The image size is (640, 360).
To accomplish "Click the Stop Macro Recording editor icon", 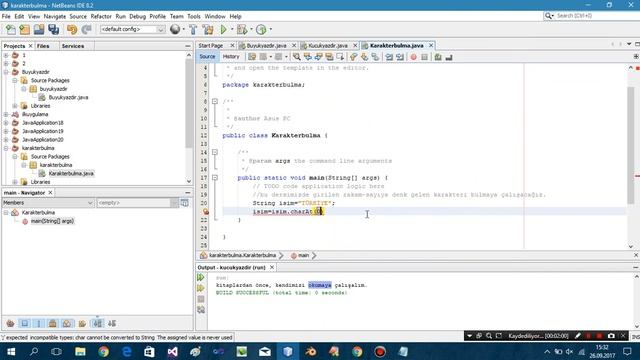I will click(x=424, y=57).
